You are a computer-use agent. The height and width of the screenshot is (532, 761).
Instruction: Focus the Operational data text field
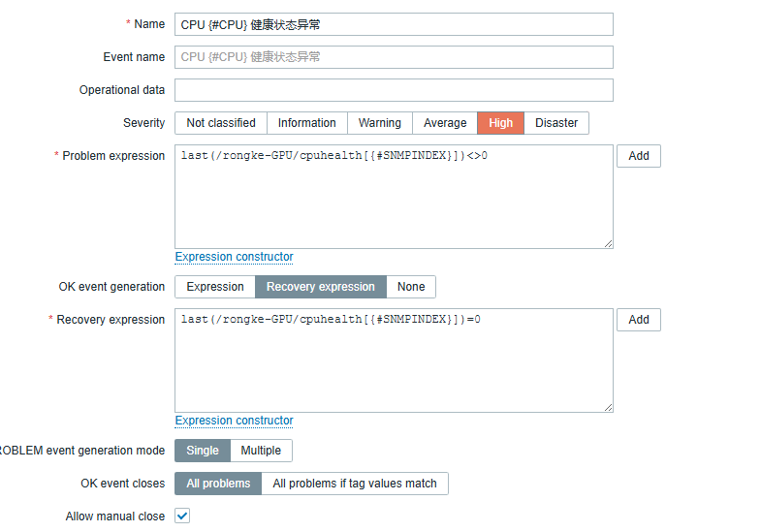394,90
